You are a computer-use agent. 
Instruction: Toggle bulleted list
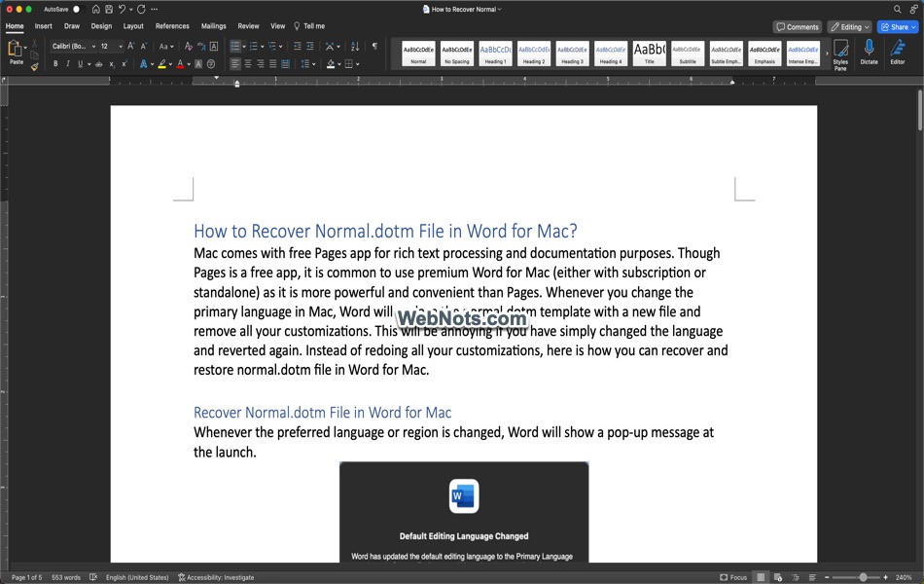(x=235, y=46)
